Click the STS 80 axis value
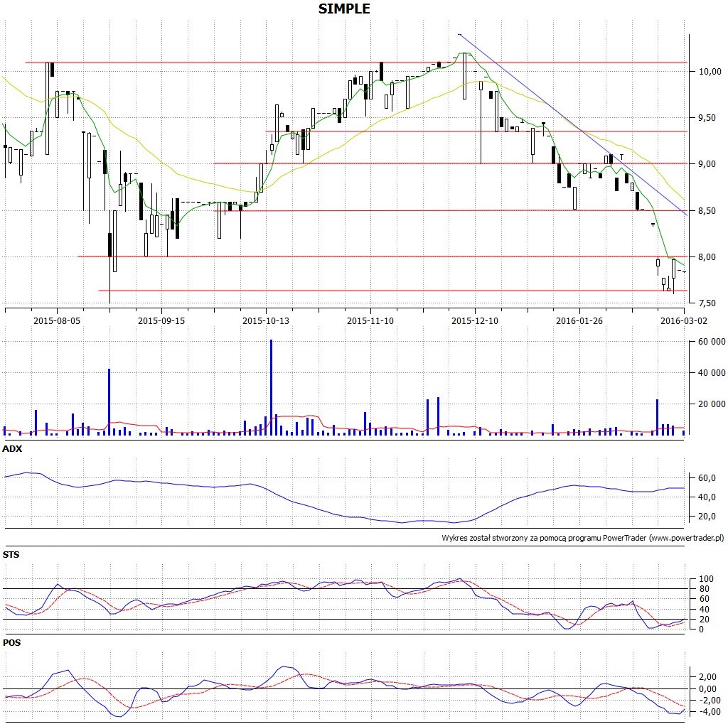This screenshot has height=724, width=728. (x=704, y=589)
